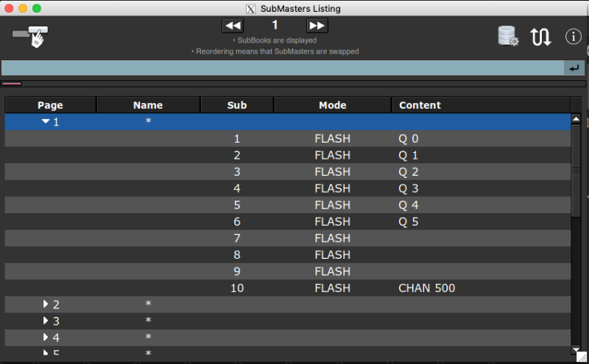Sort by the Page column header
Screen dimensions: 589x364
click(50, 105)
